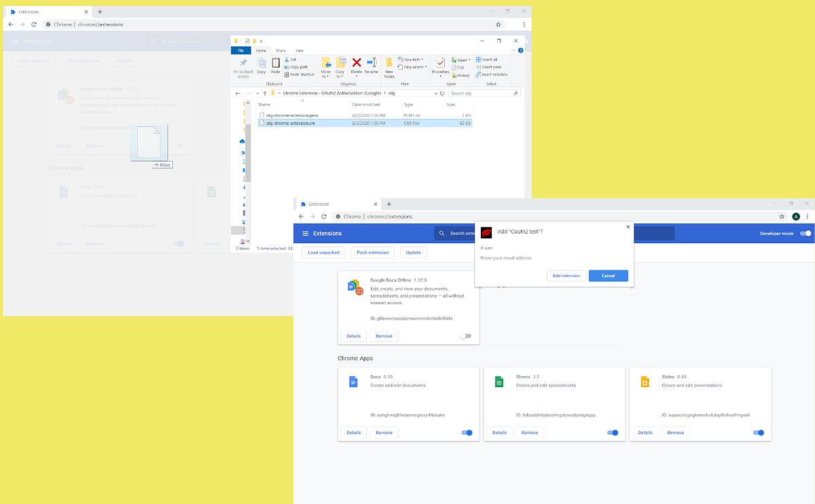The image size is (815, 504).
Task: Select the Pin to Quick access icon
Action: [242, 61]
